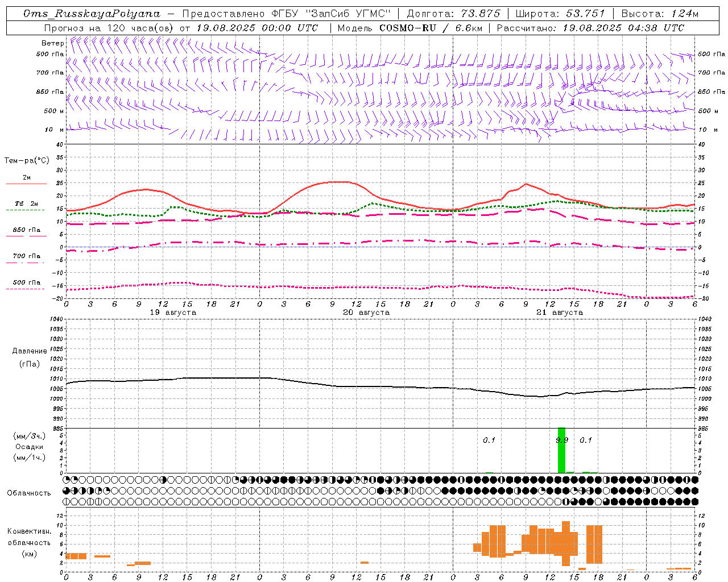Click the computed time Рассчитано: 19.08.2025 04:38 UTC

point(590,28)
